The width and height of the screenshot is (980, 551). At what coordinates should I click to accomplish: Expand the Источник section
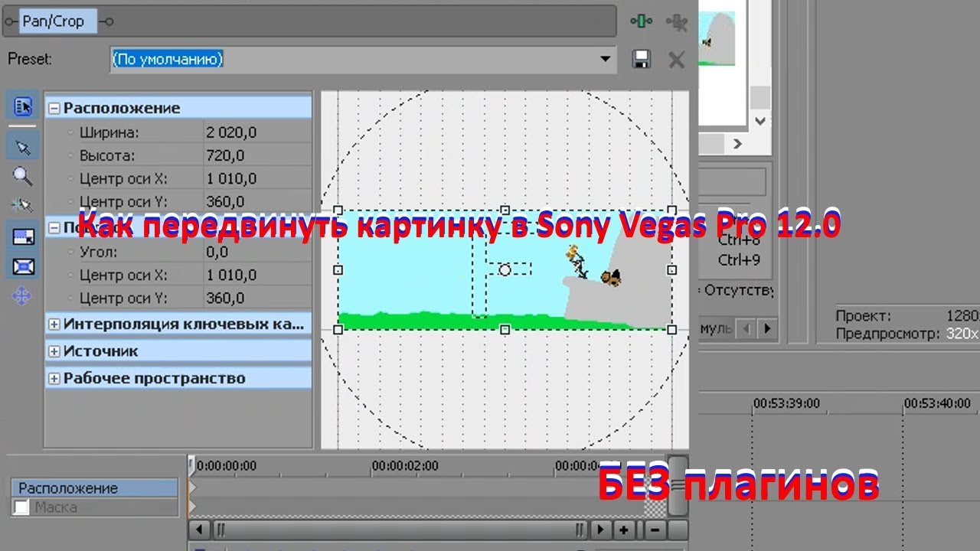(x=54, y=351)
